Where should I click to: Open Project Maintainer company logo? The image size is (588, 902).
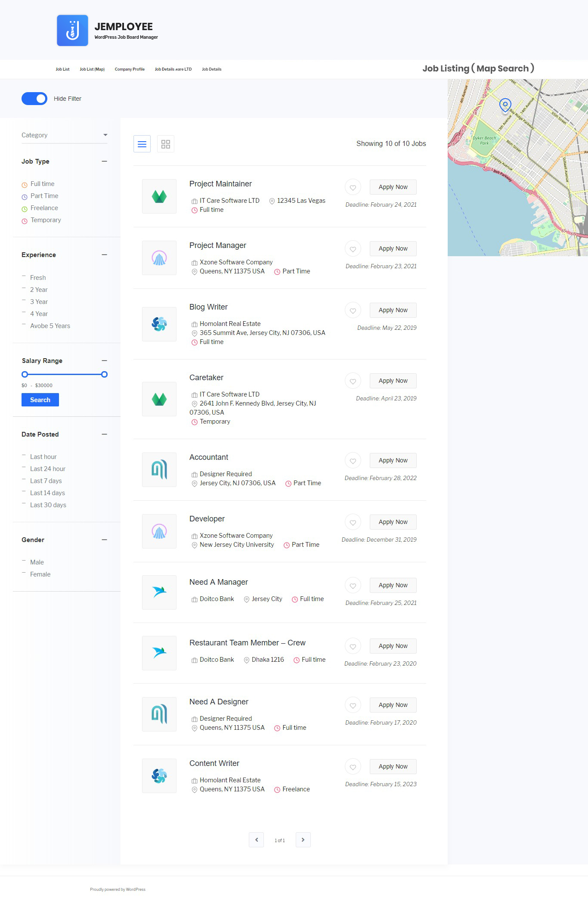(159, 196)
